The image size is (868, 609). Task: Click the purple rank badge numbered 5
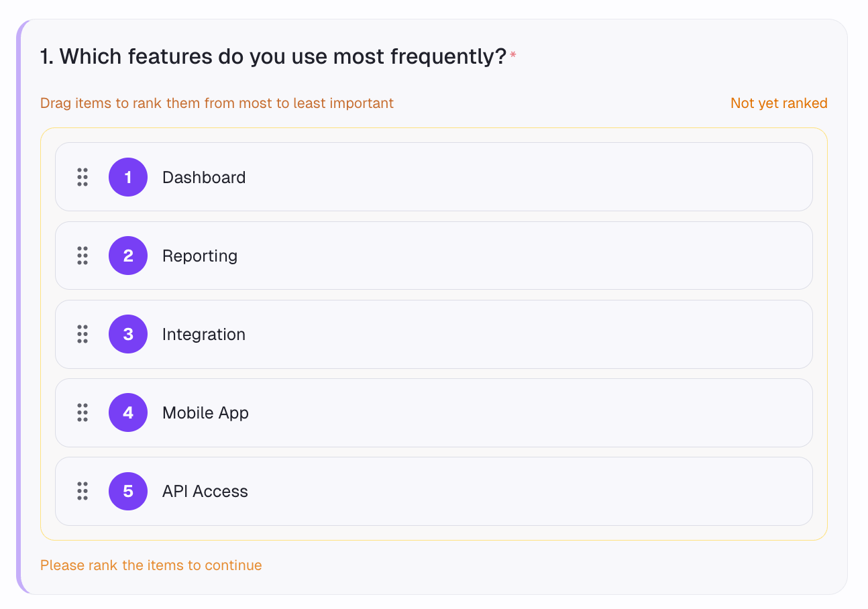(127, 491)
